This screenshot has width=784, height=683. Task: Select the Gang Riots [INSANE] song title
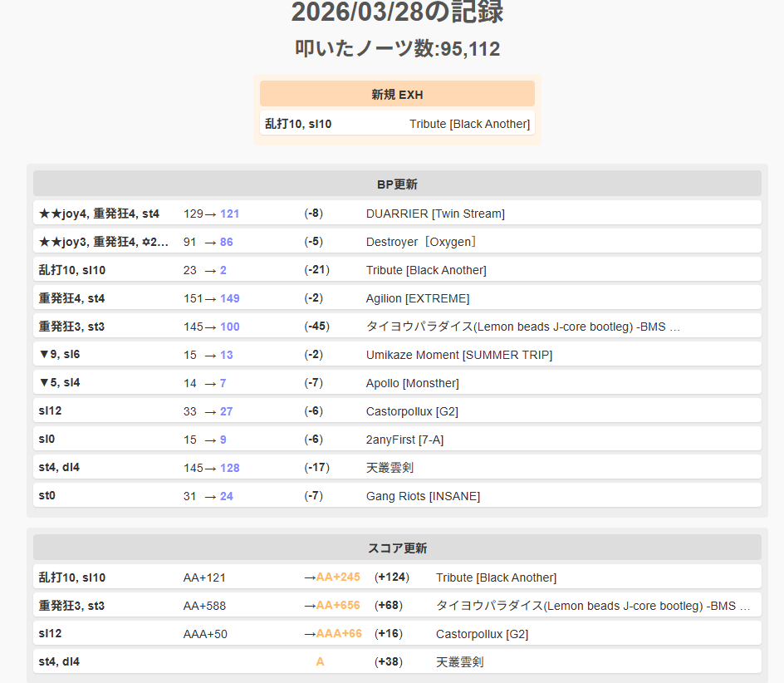[423, 496]
